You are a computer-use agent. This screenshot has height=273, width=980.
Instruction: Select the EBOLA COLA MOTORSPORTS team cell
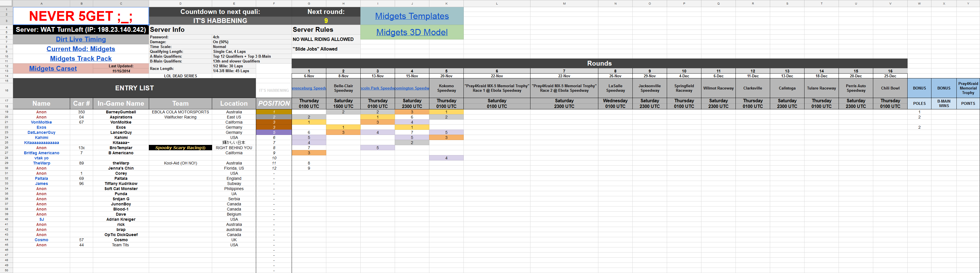click(x=180, y=112)
